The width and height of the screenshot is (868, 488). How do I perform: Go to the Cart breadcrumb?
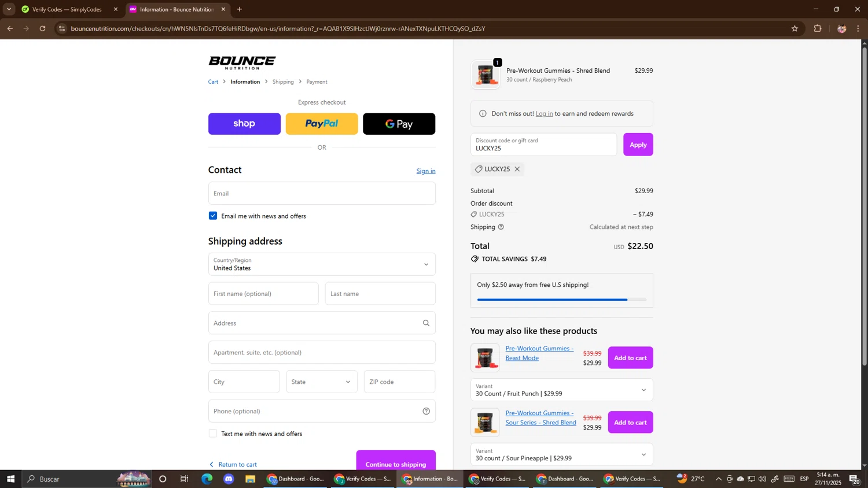pos(214,82)
